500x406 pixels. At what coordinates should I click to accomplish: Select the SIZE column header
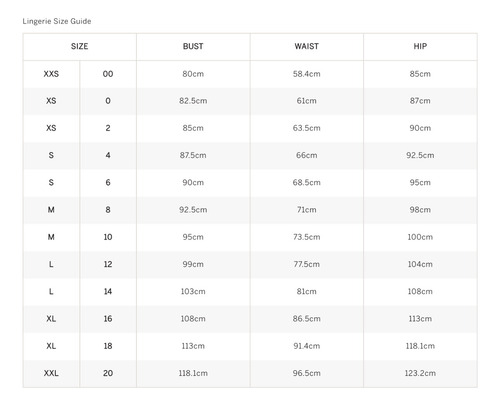79,46
